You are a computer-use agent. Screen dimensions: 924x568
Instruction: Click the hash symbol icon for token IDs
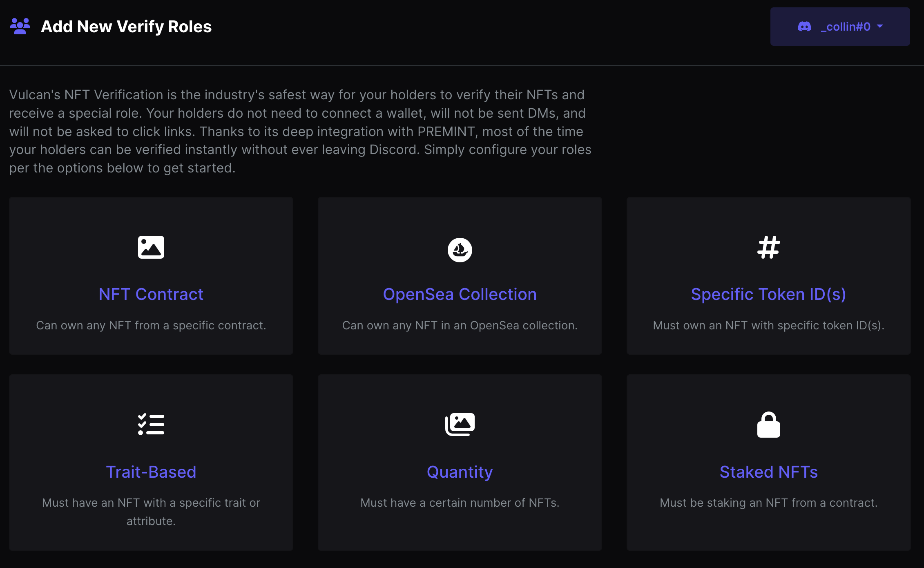pyautogui.click(x=768, y=247)
